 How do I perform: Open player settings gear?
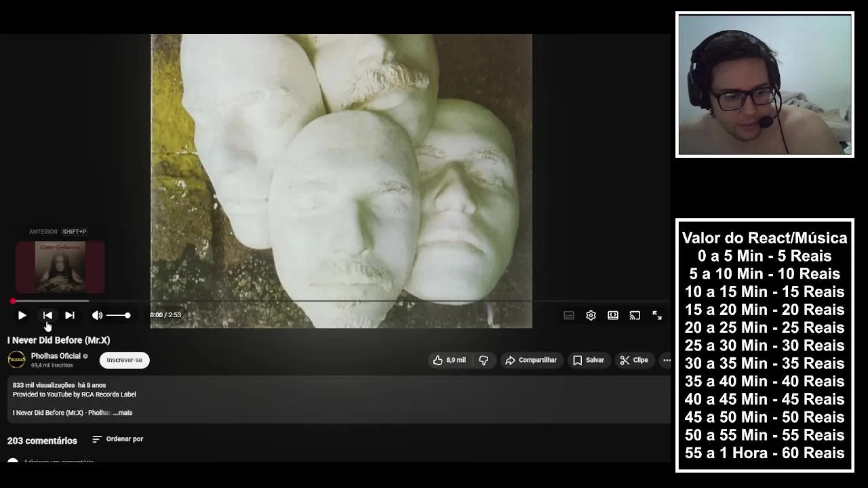click(591, 315)
